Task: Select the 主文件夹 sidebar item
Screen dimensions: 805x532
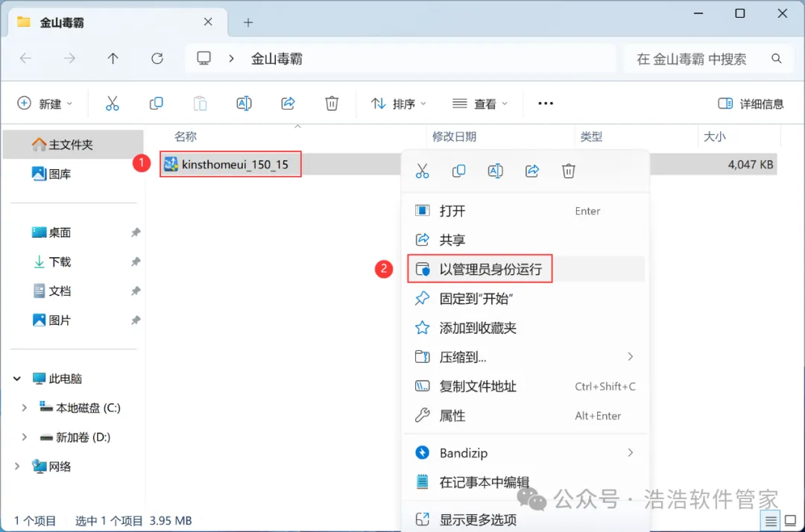Action: coord(73,145)
